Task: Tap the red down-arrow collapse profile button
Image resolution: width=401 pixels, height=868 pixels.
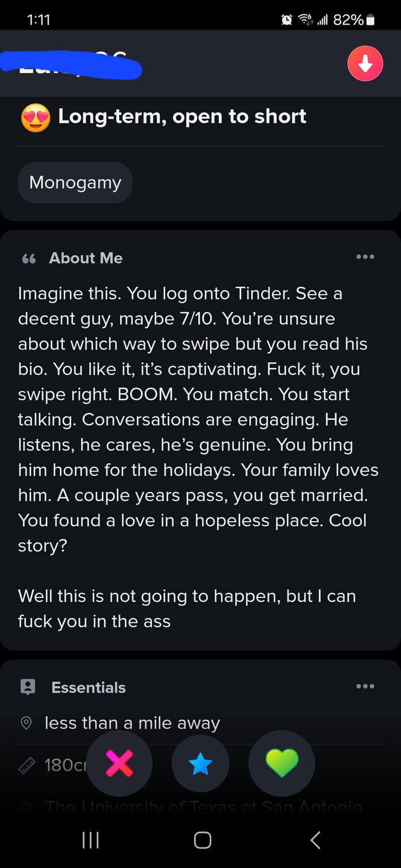Action: (365, 64)
